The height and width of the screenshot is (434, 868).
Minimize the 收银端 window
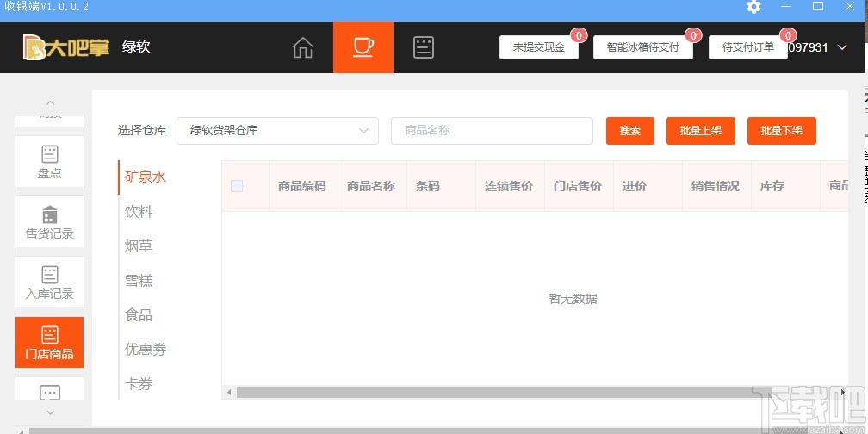[x=786, y=7]
